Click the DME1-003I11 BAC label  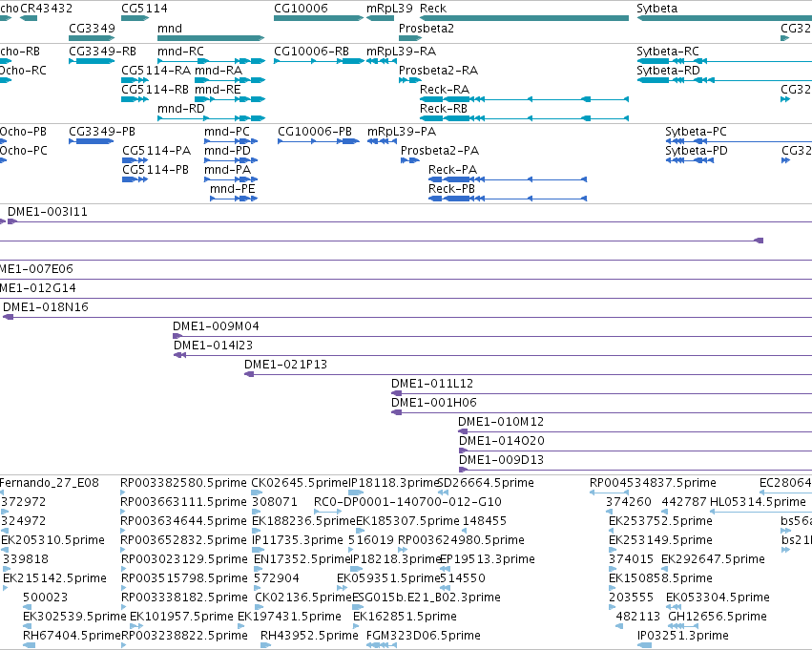(48, 212)
